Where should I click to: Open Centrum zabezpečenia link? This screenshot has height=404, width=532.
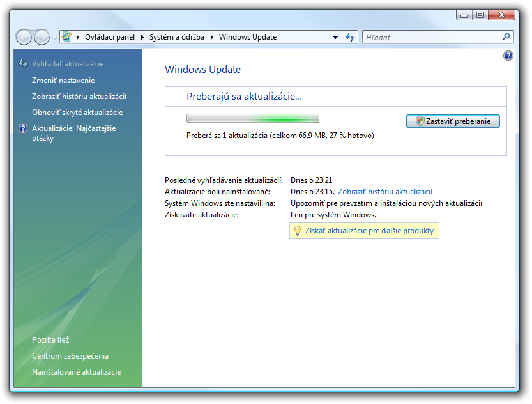click(x=70, y=356)
